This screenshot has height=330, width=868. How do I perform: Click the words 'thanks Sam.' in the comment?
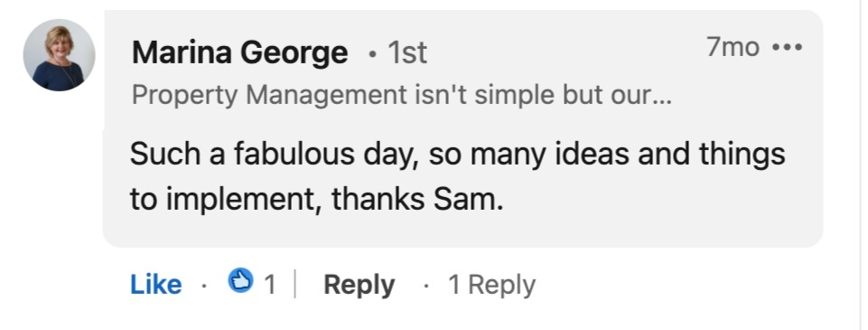click(x=417, y=200)
